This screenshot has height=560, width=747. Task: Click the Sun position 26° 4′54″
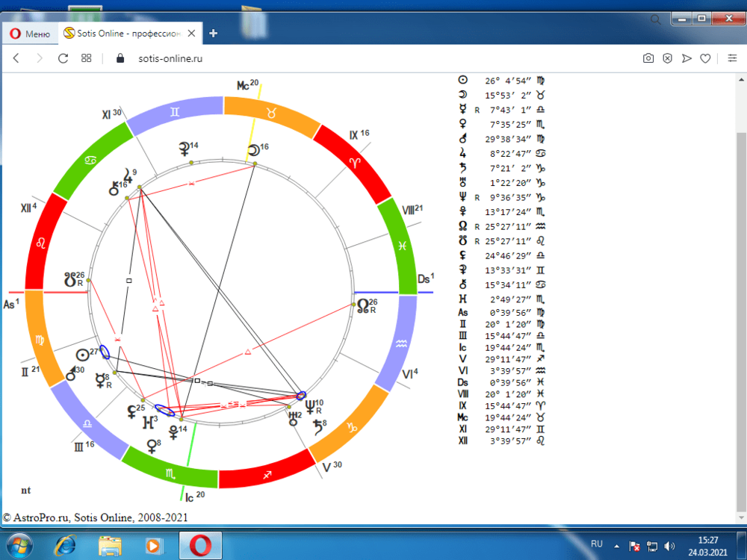coord(508,81)
